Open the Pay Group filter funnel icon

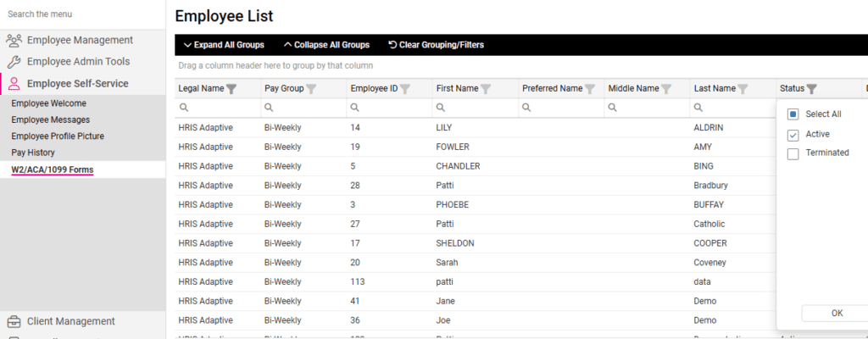click(311, 89)
